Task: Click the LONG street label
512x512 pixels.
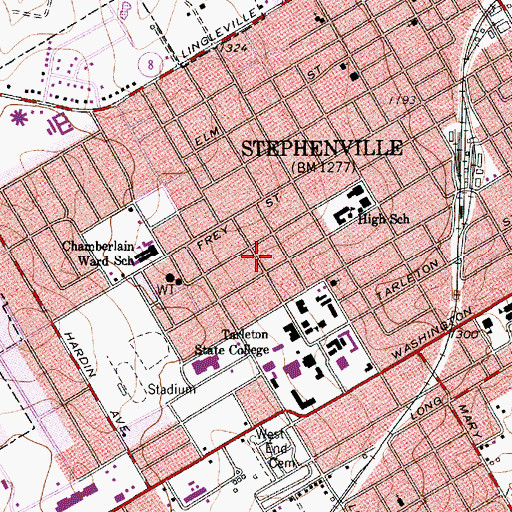Action: point(426,408)
